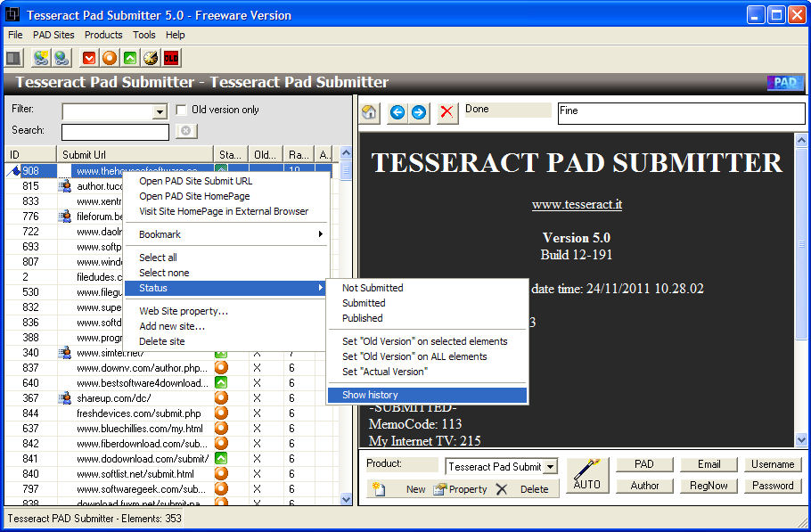This screenshot has height=532, width=811.
Task: Click the orange circle status toolbar icon
Action: tap(110, 58)
